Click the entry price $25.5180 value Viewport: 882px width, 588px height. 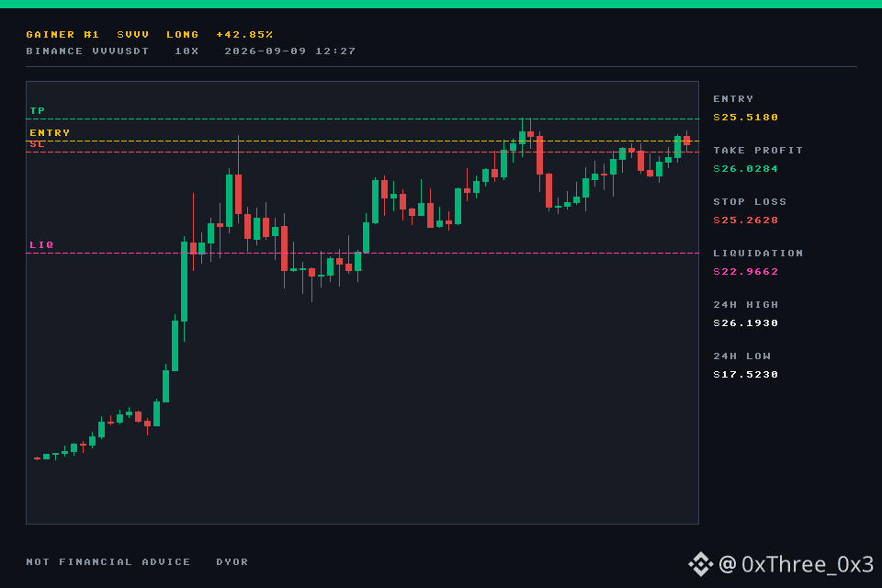coord(746,117)
